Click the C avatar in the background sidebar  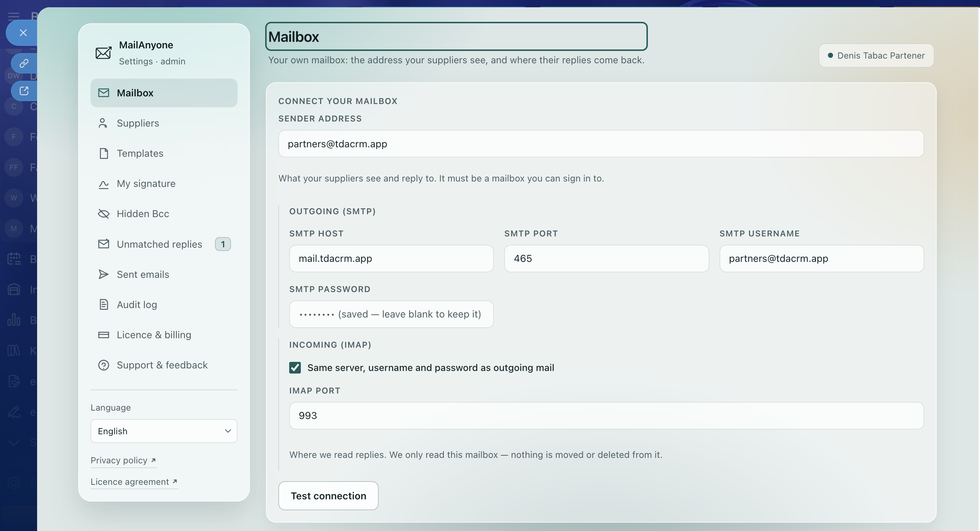[x=14, y=106]
